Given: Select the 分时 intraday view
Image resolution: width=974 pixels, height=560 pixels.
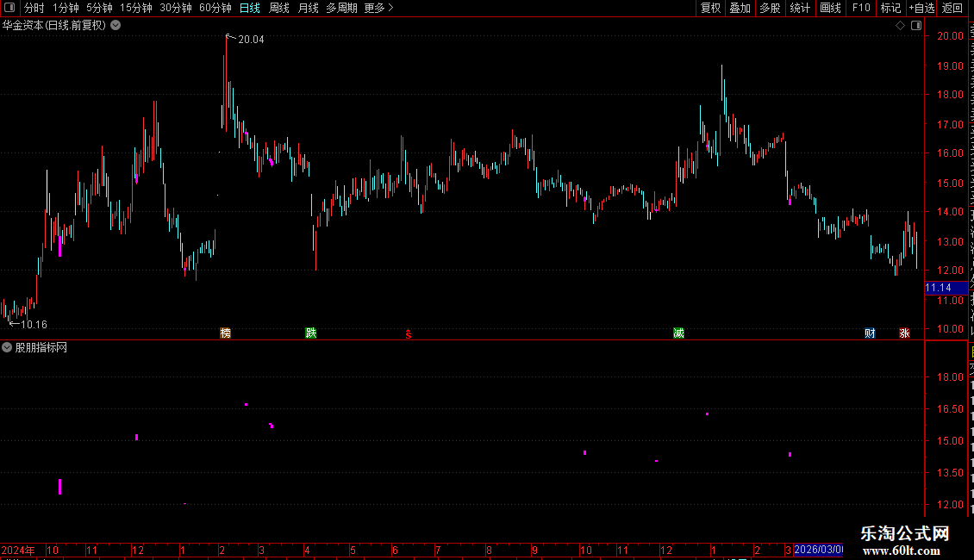Looking at the screenshot, I should click(34, 8).
